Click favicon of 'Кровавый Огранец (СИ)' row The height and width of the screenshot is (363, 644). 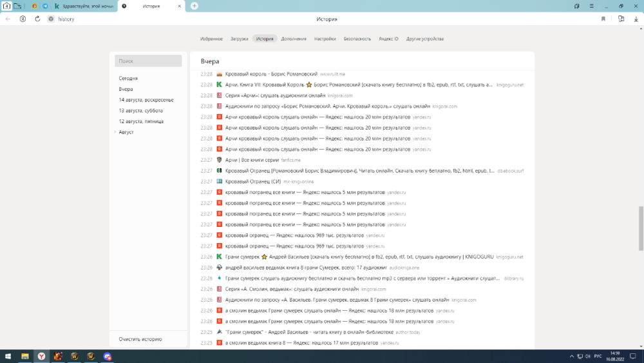coord(219,181)
